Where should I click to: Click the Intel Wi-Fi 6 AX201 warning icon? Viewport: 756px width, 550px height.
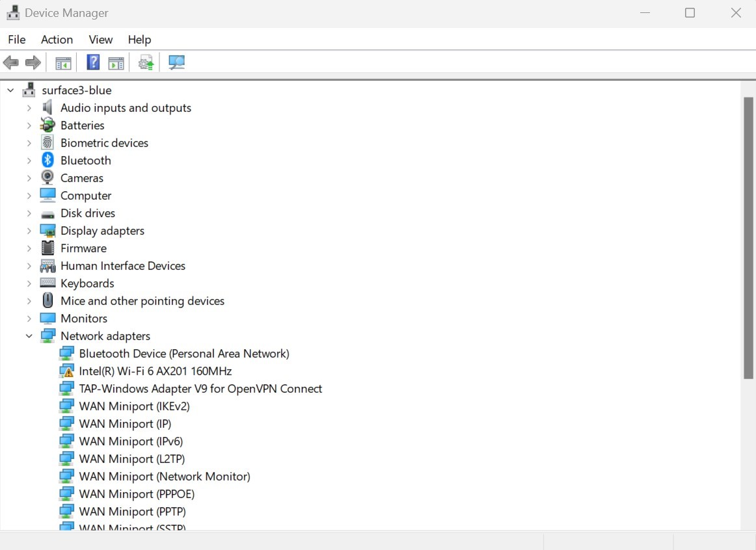coord(66,371)
